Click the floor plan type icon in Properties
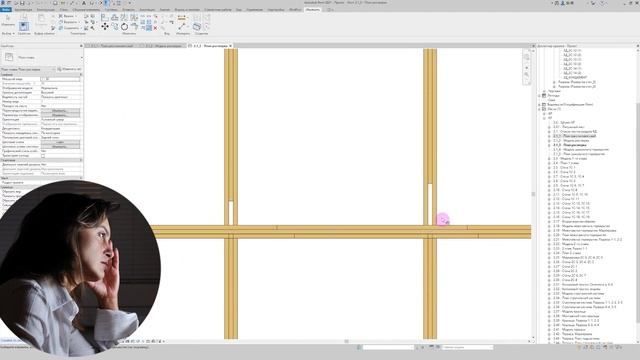This screenshot has width=640, height=360. [x=9, y=57]
